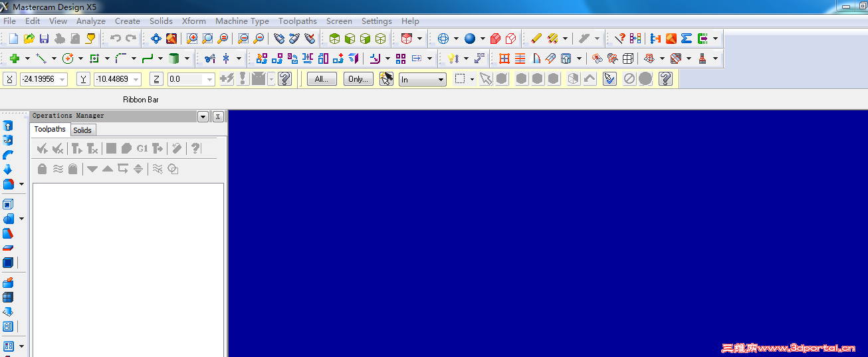This screenshot has height=357, width=868.
Task: Open the Settings menu
Action: [377, 21]
